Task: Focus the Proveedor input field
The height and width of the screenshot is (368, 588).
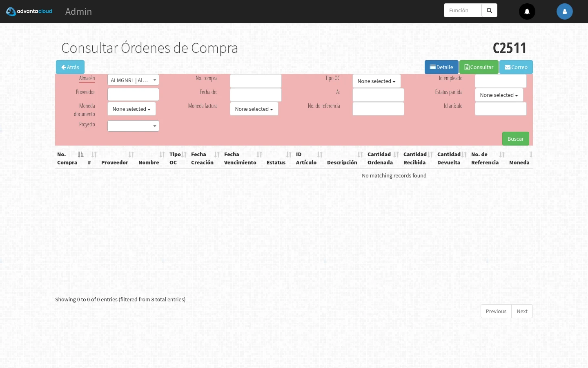Action: [x=133, y=94]
